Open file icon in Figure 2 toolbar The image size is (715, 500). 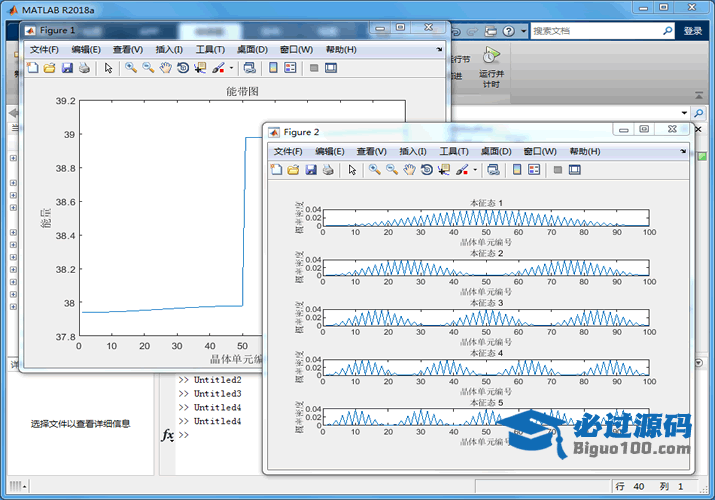click(293, 170)
